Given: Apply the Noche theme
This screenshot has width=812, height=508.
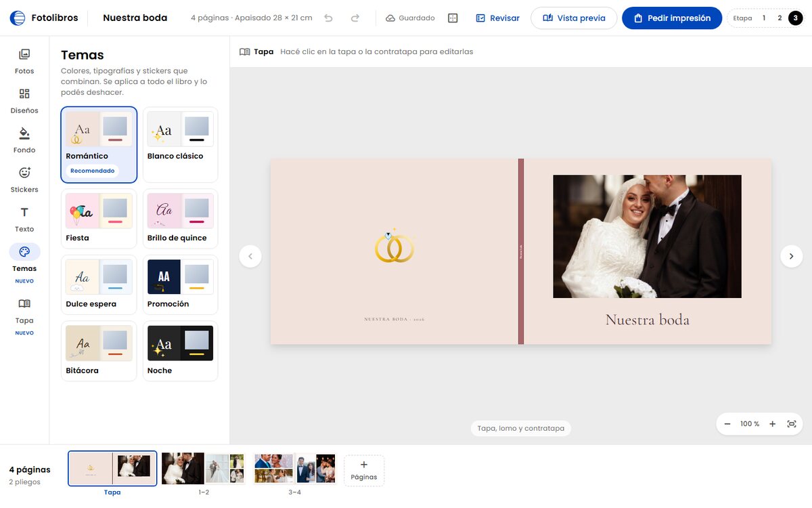Looking at the screenshot, I should pyautogui.click(x=180, y=351).
